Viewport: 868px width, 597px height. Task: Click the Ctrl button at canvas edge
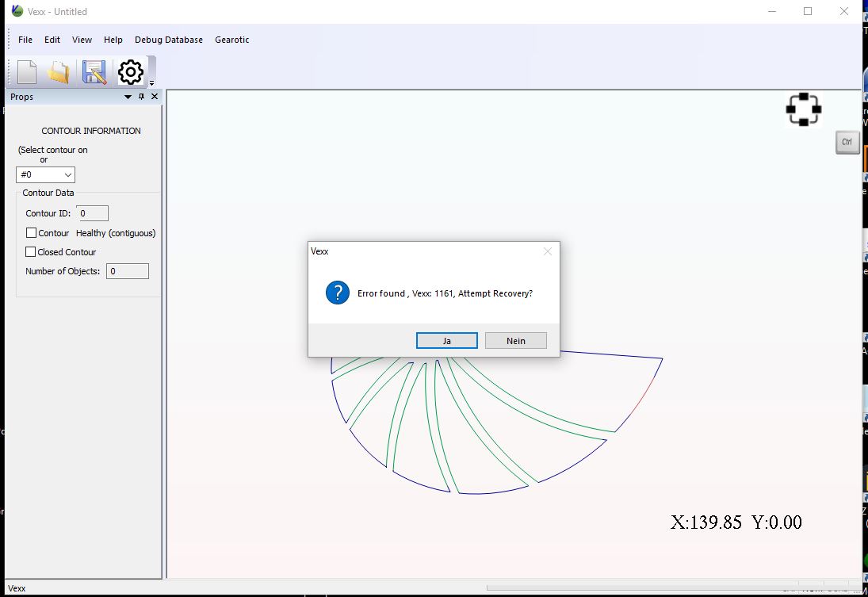click(847, 143)
